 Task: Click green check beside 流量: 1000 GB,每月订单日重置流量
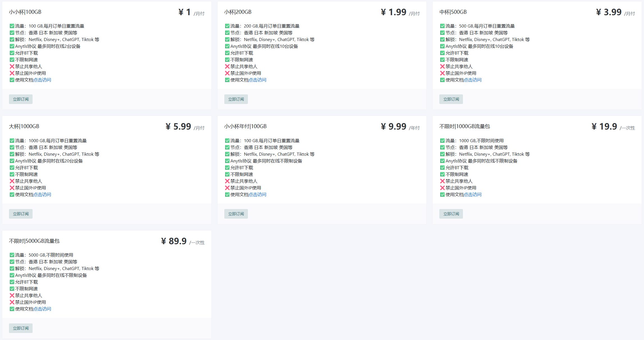pyautogui.click(x=12, y=141)
